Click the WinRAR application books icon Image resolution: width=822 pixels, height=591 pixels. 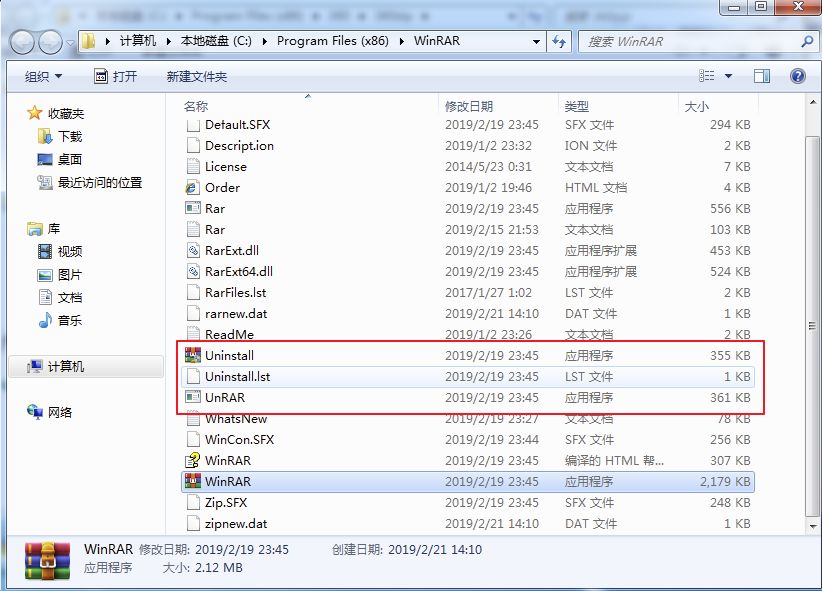click(x=192, y=481)
